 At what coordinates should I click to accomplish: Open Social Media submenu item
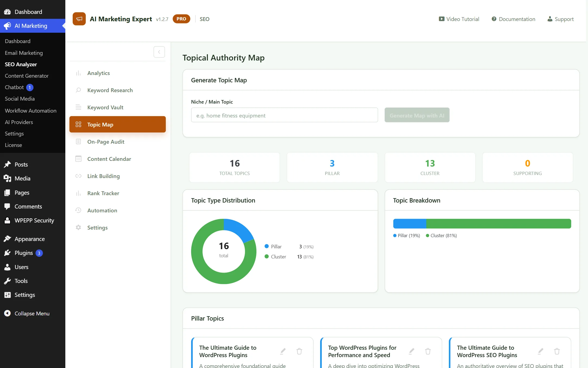(20, 99)
